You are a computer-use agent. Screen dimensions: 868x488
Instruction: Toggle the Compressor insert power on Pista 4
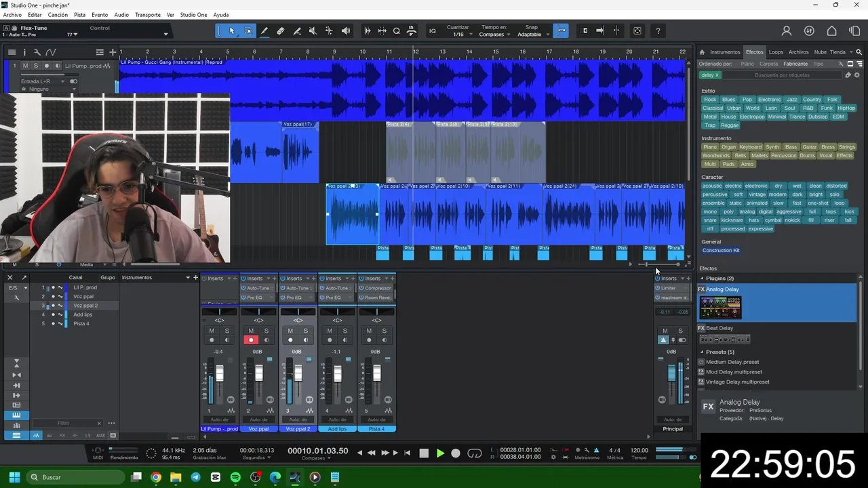(x=361, y=288)
